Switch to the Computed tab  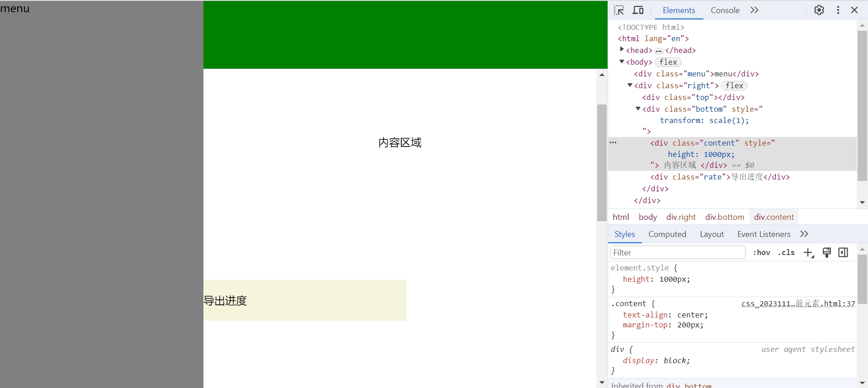[x=667, y=234]
